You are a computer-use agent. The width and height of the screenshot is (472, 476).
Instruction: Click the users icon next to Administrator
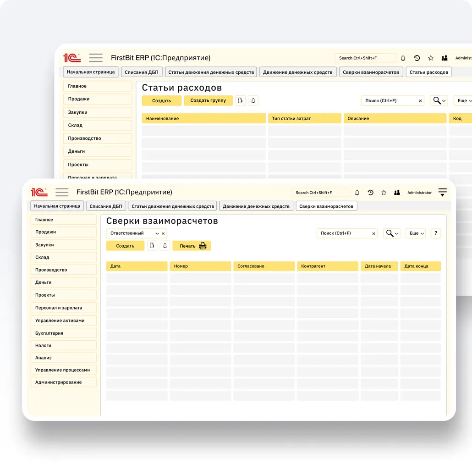(x=397, y=193)
